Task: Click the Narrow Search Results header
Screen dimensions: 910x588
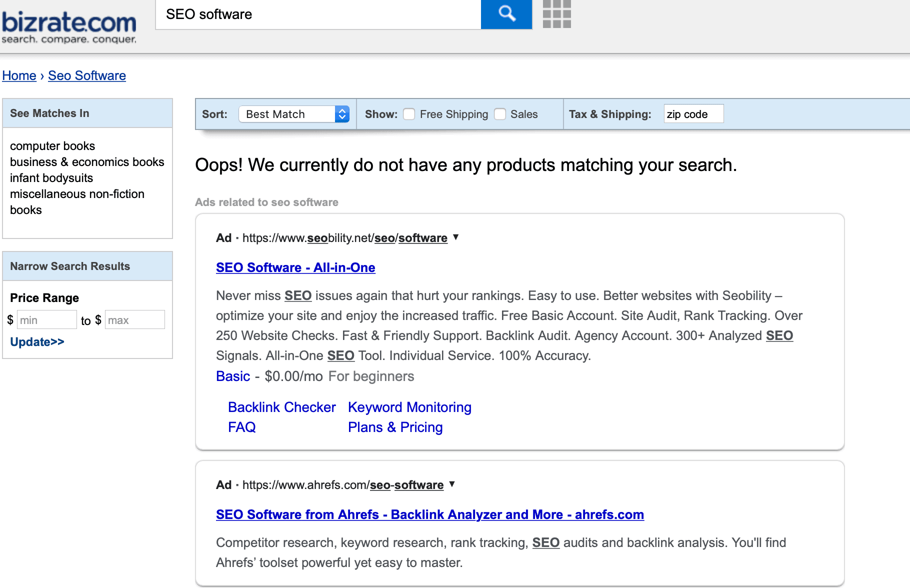Action: tap(87, 266)
